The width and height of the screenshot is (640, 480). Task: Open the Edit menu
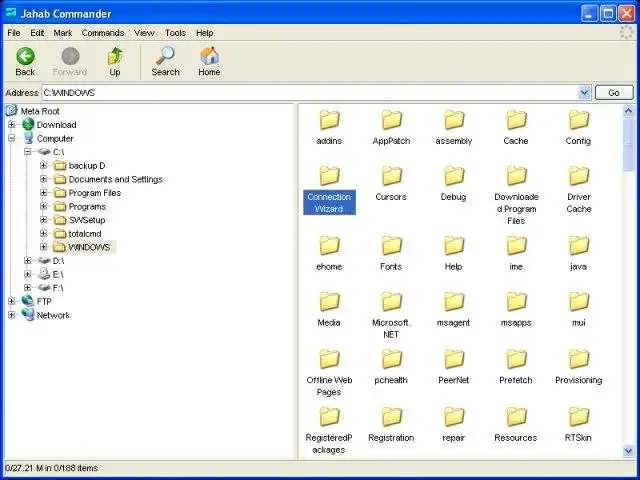pyautogui.click(x=37, y=33)
